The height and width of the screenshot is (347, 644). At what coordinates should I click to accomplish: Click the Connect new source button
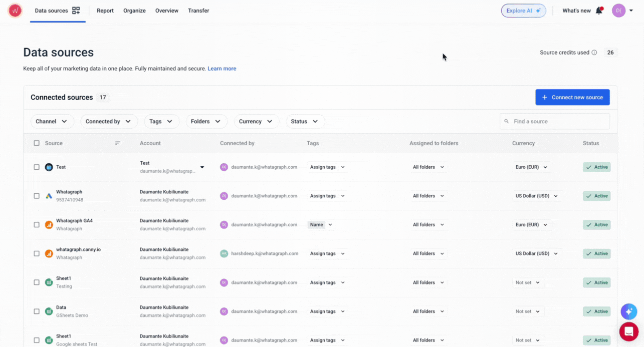pyautogui.click(x=572, y=97)
